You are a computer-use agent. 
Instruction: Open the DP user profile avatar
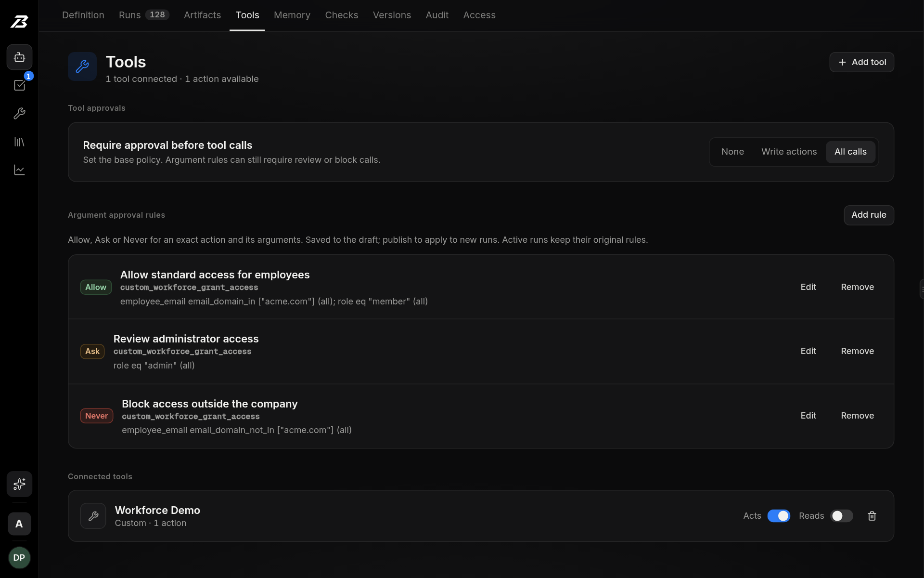tap(19, 558)
